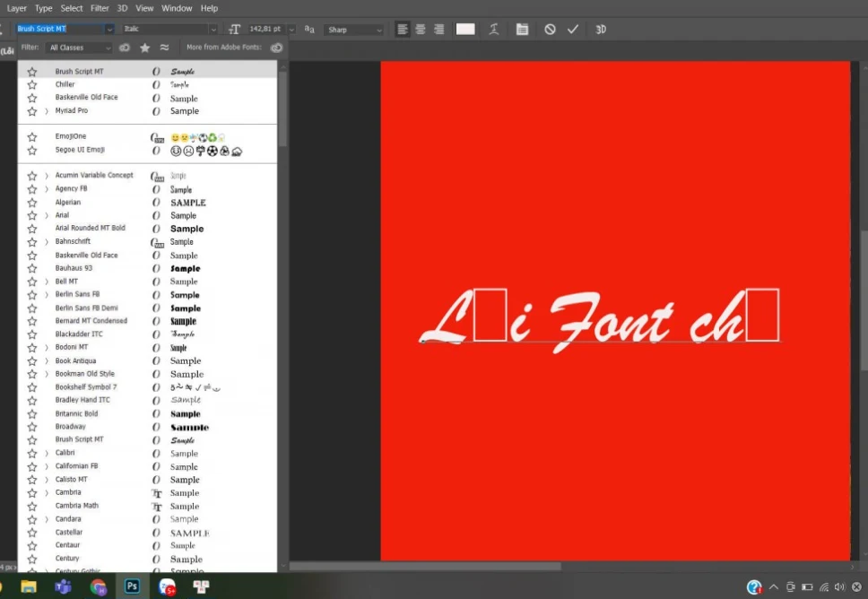The width and height of the screenshot is (868, 599).
Task: Expand the Bodoni MT font family
Action: pyautogui.click(x=47, y=348)
